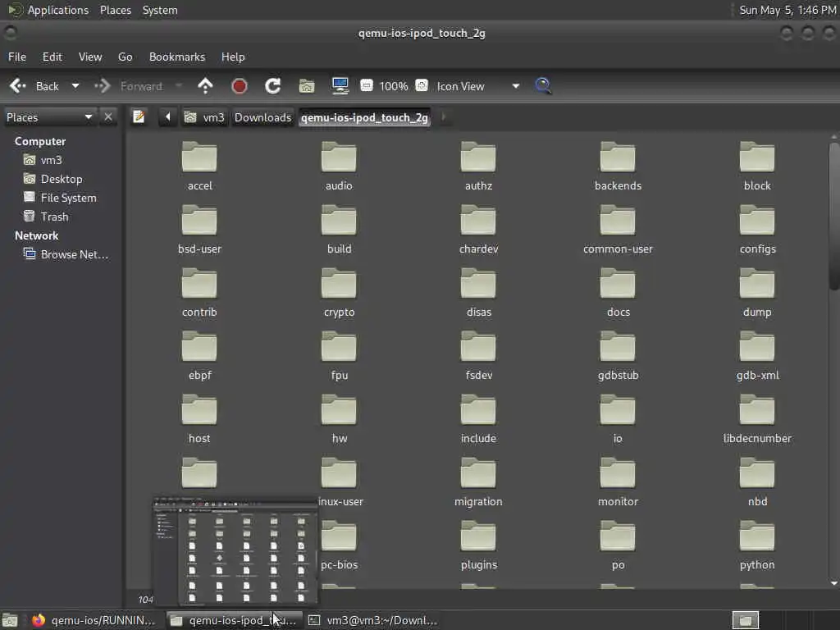This screenshot has width=840, height=630.
Task: Select the common-user folder icon
Action: point(618,220)
